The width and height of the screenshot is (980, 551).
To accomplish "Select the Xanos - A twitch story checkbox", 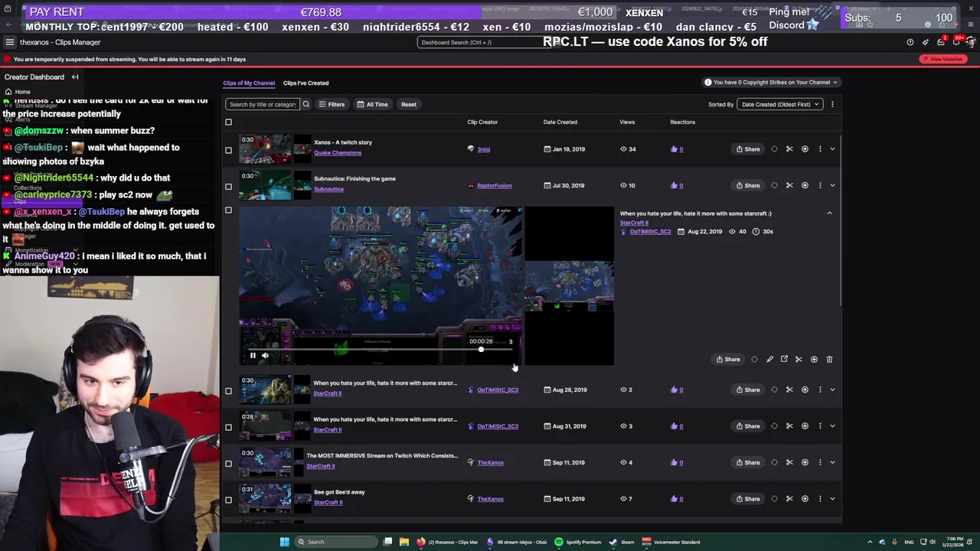I will [x=228, y=150].
